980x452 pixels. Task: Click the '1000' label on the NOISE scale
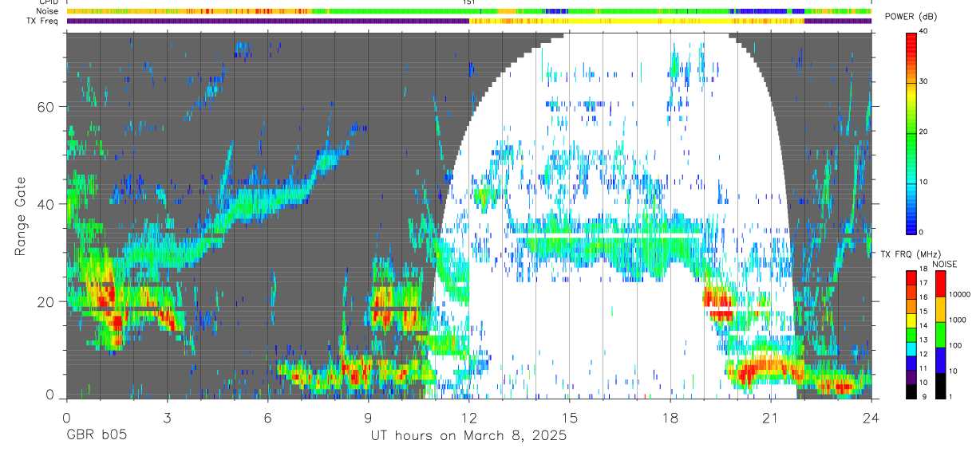click(958, 320)
